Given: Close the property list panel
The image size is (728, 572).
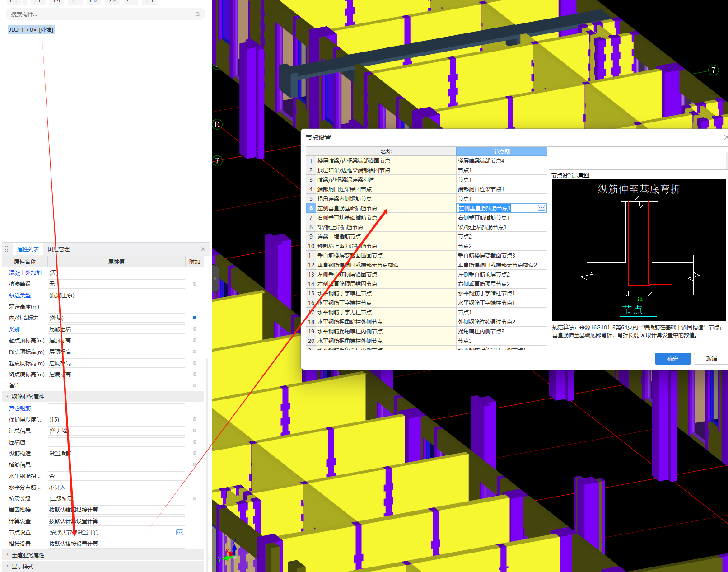Looking at the screenshot, I should (x=203, y=249).
